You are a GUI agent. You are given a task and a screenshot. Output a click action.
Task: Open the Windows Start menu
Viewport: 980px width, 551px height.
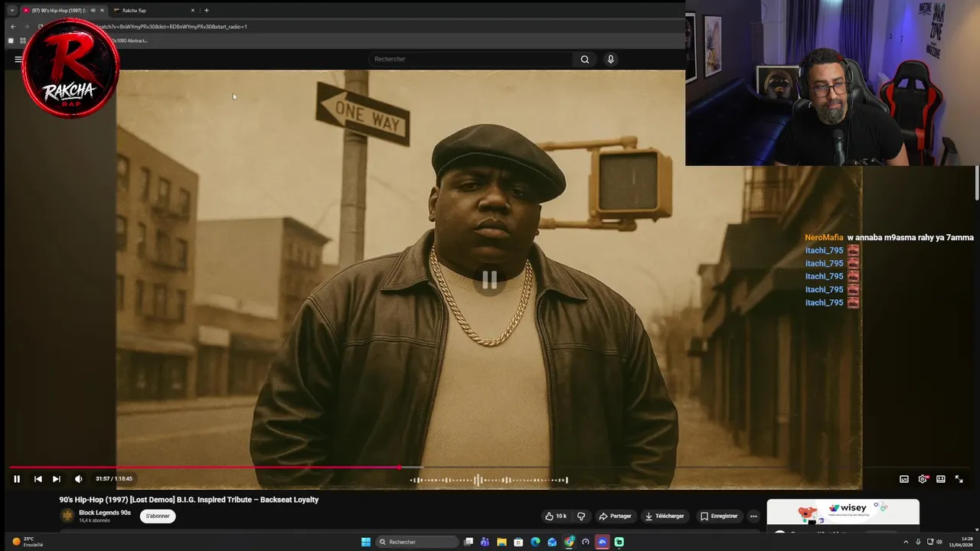click(x=366, y=542)
